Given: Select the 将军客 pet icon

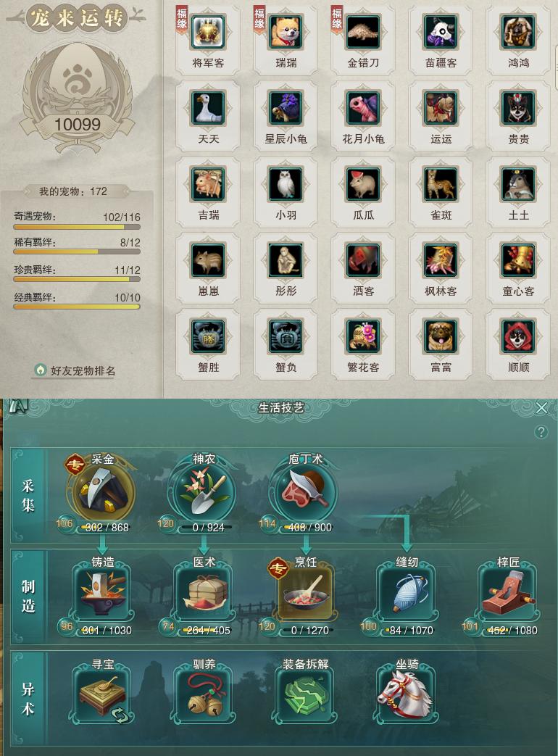Looking at the screenshot, I should click(x=208, y=32).
